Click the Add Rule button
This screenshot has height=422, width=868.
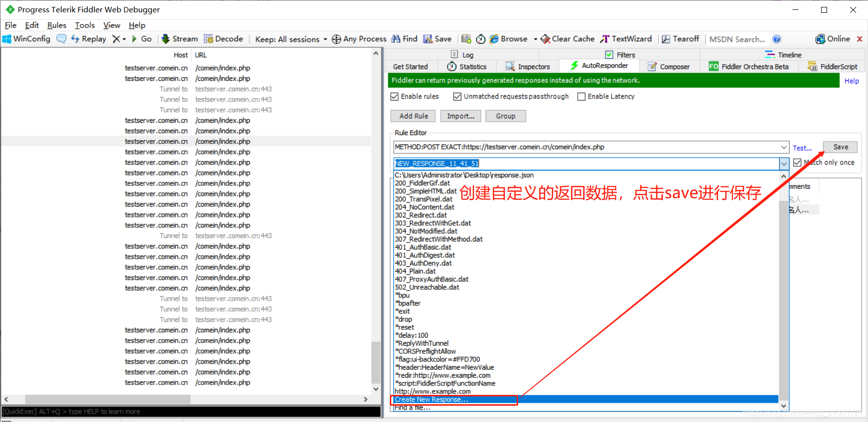point(414,116)
